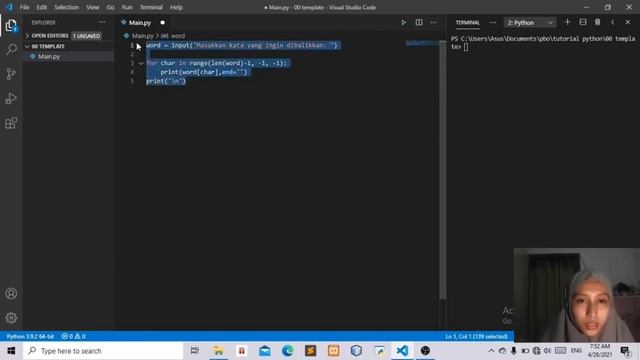Open the clock and date in taskbar
The width and height of the screenshot is (640, 360).
[x=600, y=351]
